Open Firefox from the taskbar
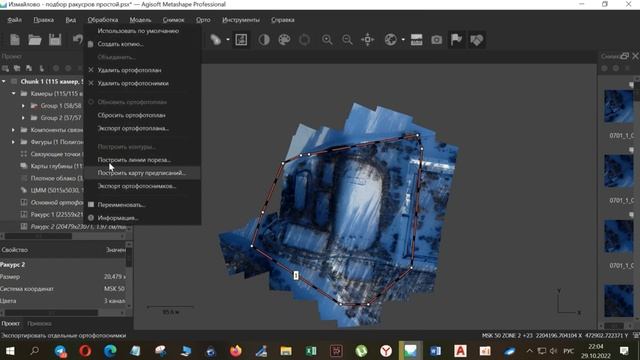Screen dimensions: 640x360 coord(236,351)
